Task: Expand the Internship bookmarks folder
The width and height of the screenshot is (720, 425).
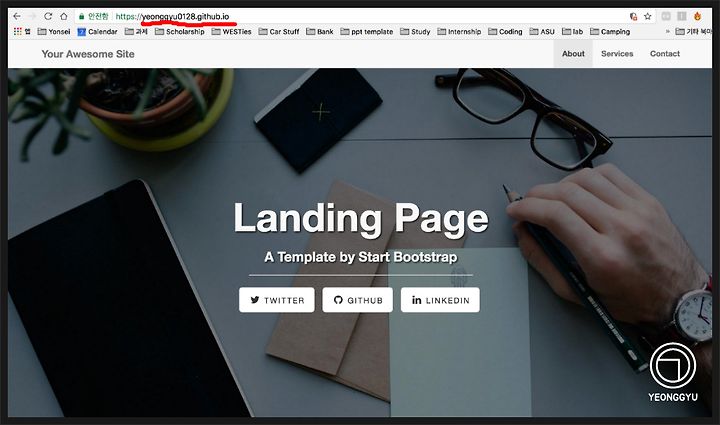Action: coord(459,31)
